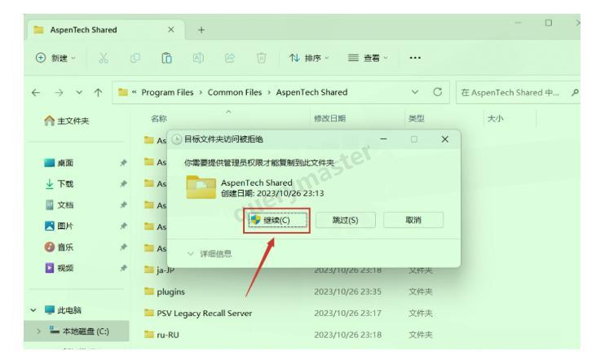This screenshot has height=364, width=605.
Task: Open the 排序 sort dropdown
Action: click(309, 58)
